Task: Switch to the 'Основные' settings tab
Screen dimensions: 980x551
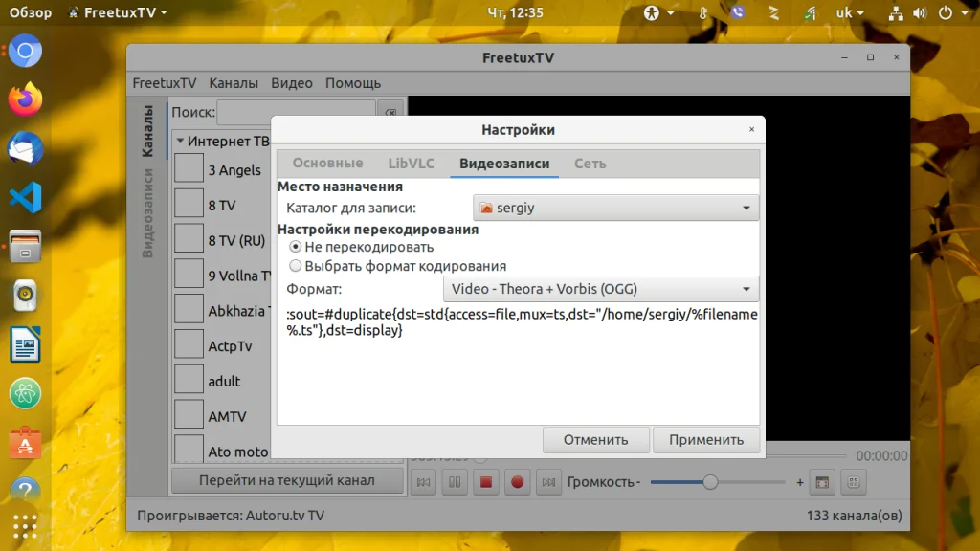Action: click(x=327, y=163)
